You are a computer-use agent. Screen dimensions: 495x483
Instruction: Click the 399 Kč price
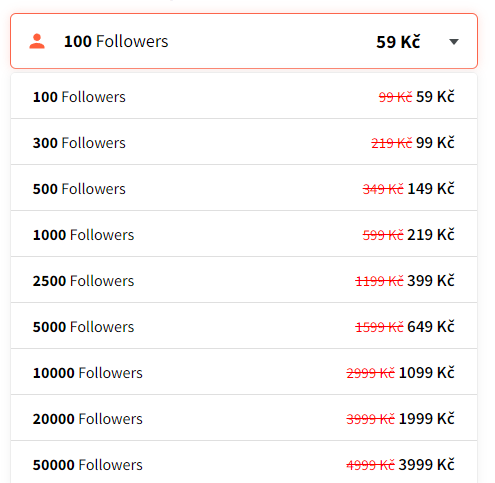431,281
